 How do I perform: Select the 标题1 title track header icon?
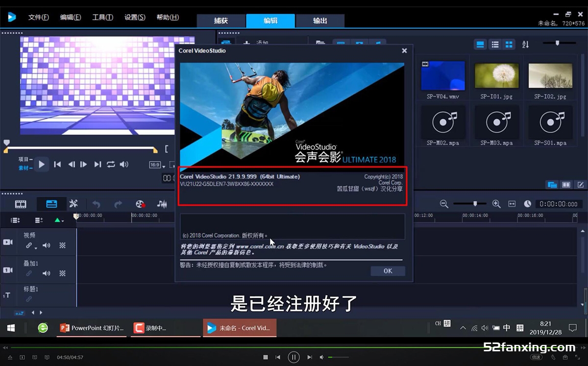[7, 295]
